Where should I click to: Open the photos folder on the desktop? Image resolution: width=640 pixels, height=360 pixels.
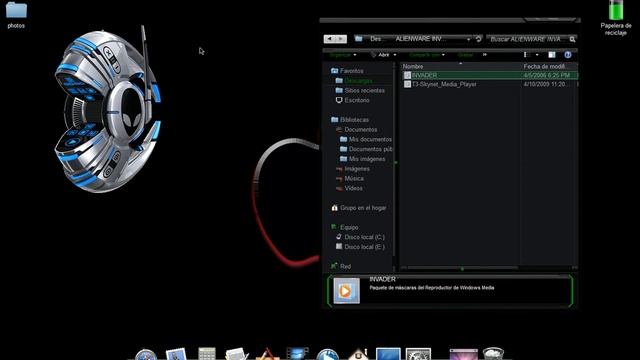(16, 15)
